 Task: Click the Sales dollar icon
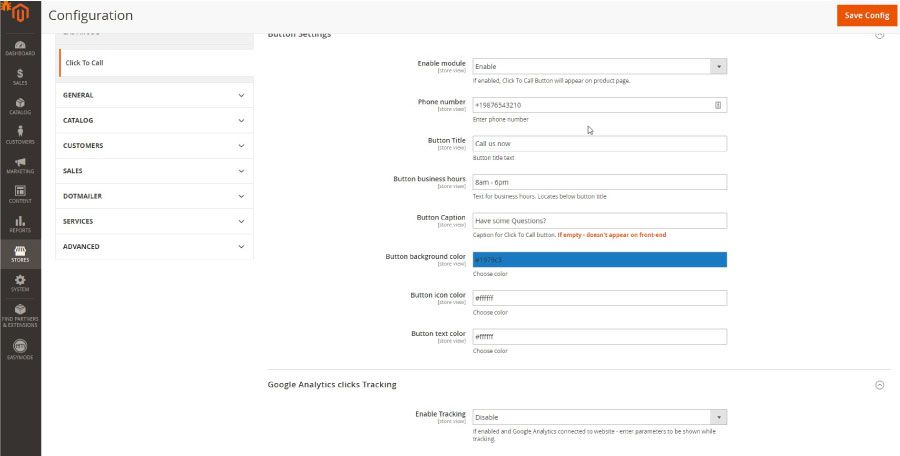[x=20, y=76]
